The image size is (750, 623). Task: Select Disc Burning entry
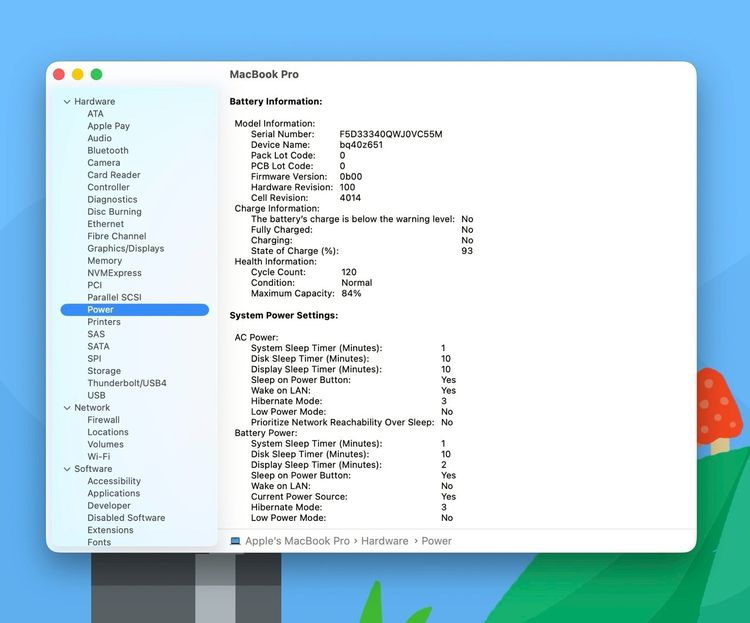click(114, 211)
